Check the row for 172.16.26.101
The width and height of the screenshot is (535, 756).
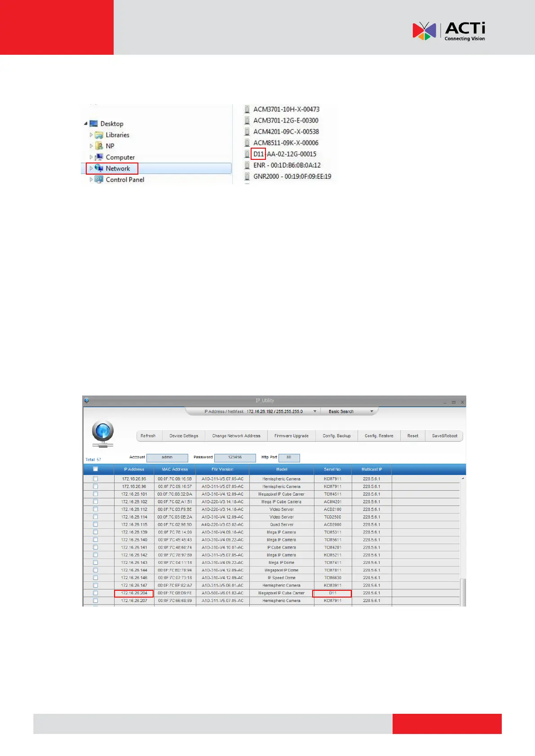click(x=95, y=494)
